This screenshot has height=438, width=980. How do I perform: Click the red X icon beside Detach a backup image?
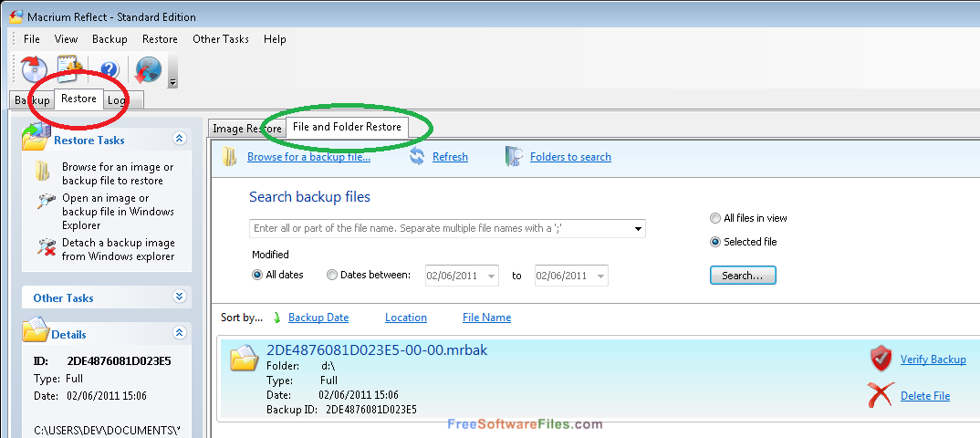47,246
